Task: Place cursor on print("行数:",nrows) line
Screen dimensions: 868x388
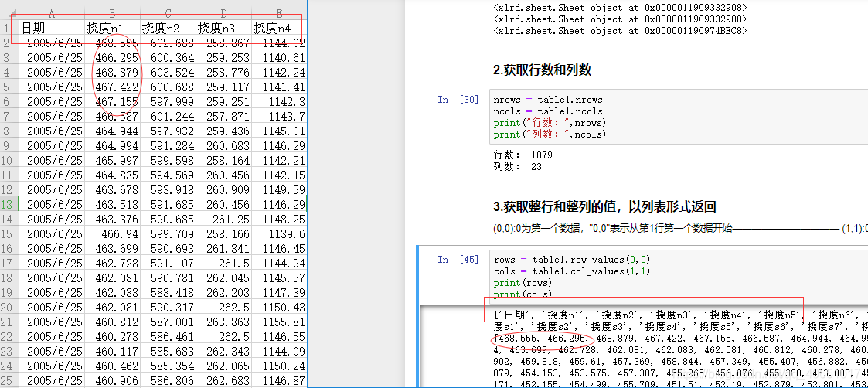Action: [550, 123]
